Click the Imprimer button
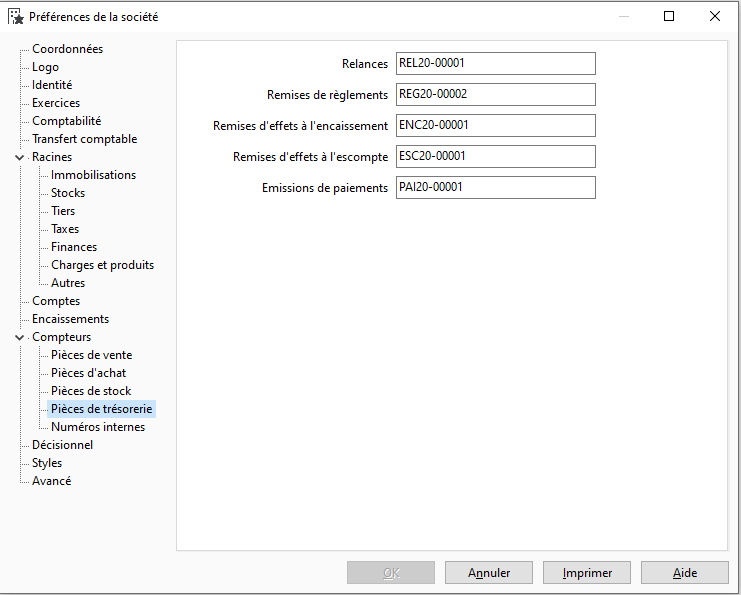 click(586, 573)
